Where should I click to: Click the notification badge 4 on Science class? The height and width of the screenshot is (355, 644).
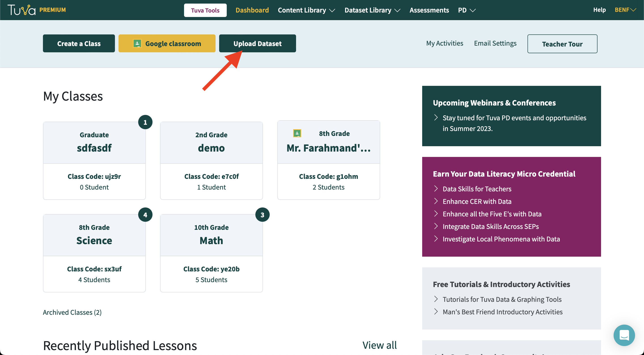pyautogui.click(x=145, y=215)
